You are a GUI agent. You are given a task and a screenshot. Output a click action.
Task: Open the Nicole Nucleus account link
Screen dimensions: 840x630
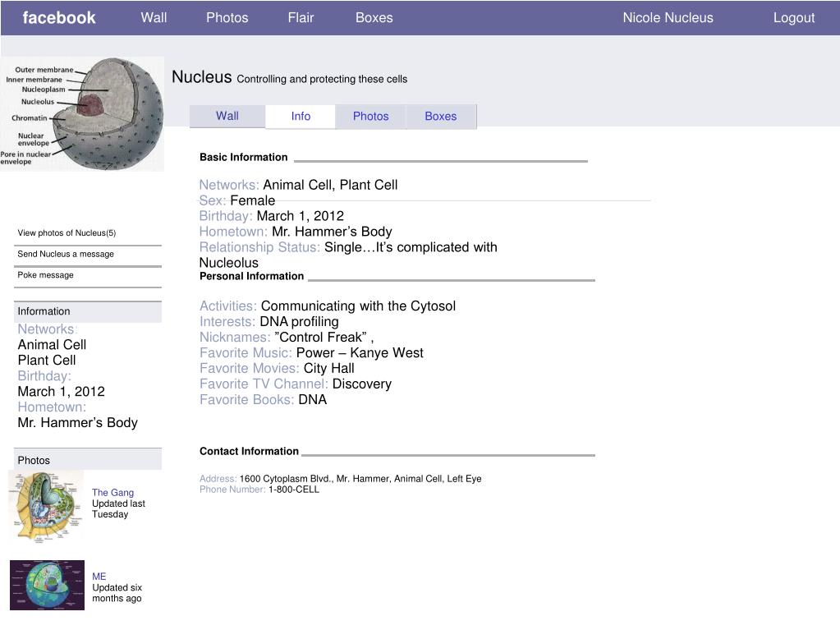coord(668,18)
